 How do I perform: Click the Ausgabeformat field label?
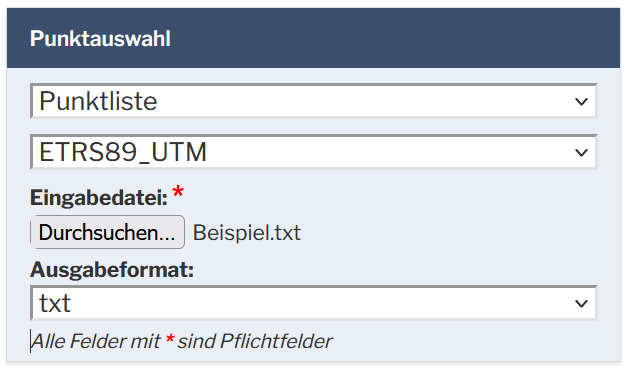point(112,270)
